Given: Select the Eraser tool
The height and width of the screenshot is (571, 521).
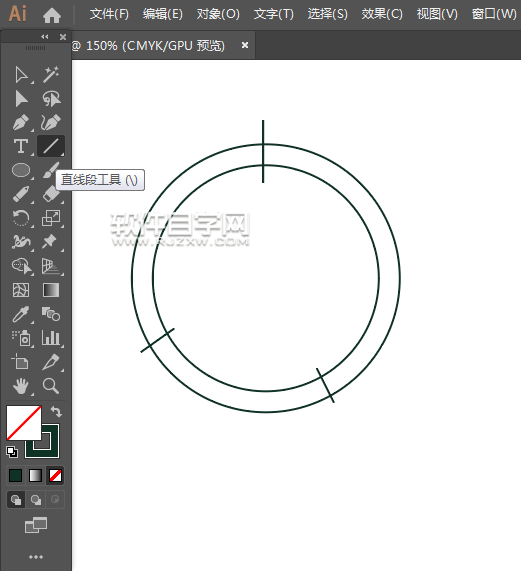Looking at the screenshot, I should point(51,194).
